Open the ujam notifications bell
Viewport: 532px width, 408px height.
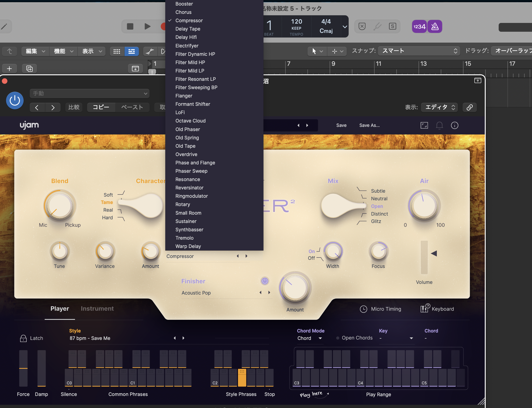point(439,125)
